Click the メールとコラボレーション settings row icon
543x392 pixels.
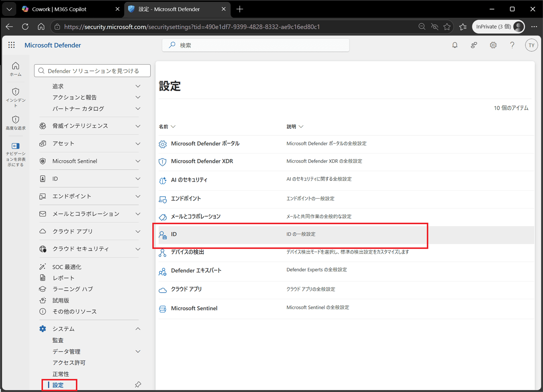pos(163,217)
